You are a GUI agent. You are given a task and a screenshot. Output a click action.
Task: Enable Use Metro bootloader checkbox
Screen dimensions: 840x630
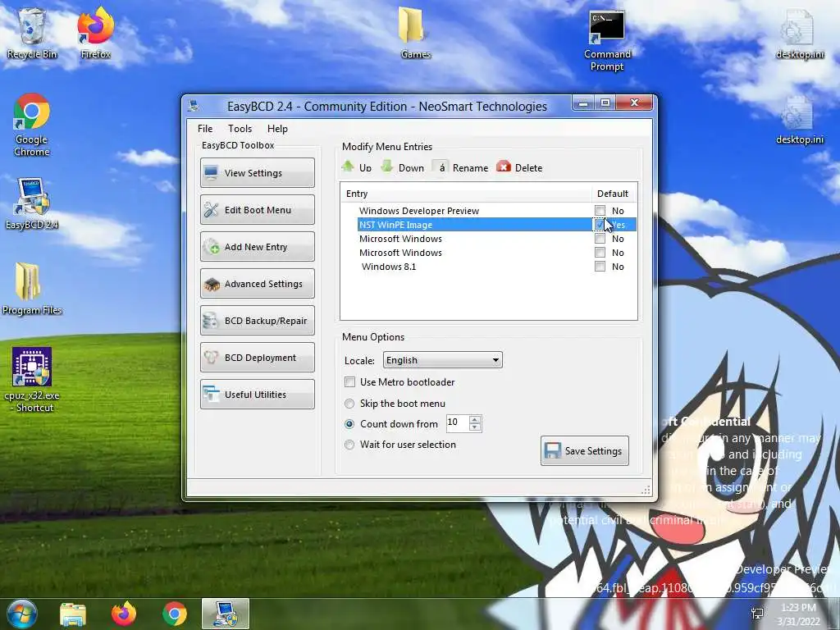[349, 382]
